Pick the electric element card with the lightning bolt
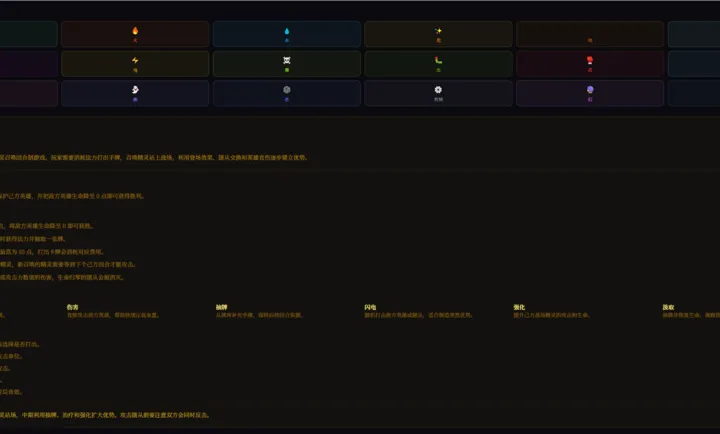 135,63
